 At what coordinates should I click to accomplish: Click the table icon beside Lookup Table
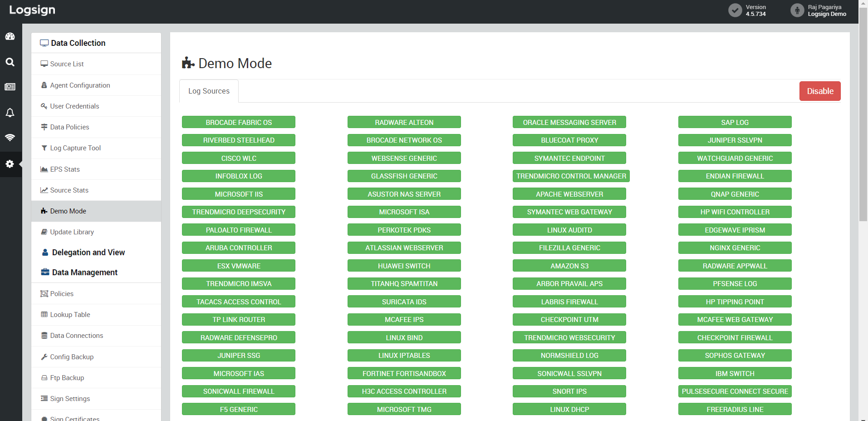pos(44,315)
